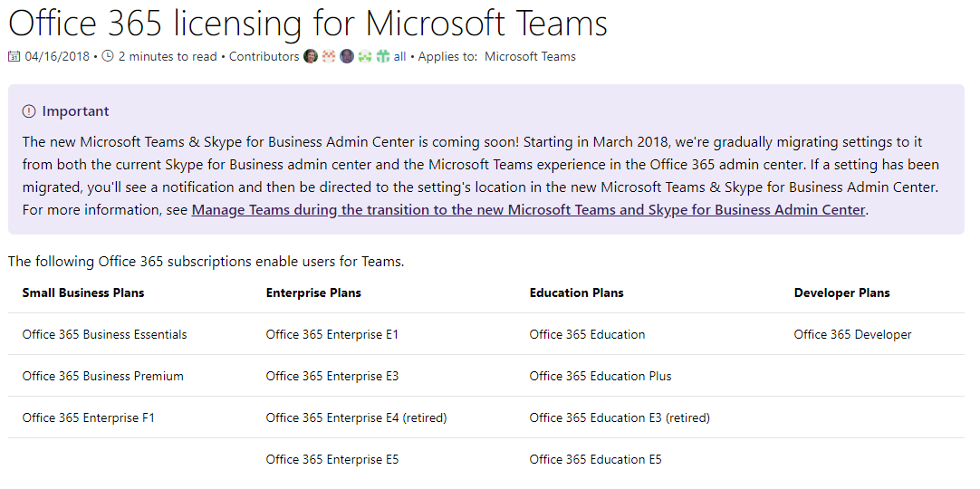Click the Microsoft Teams applies-to label
The height and width of the screenshot is (489, 980).
click(530, 57)
